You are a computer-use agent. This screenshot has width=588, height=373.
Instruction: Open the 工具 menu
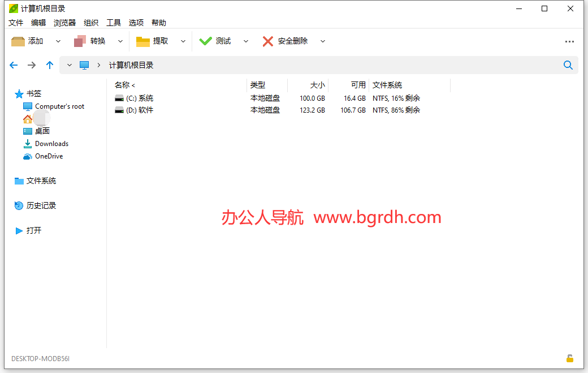click(x=114, y=23)
